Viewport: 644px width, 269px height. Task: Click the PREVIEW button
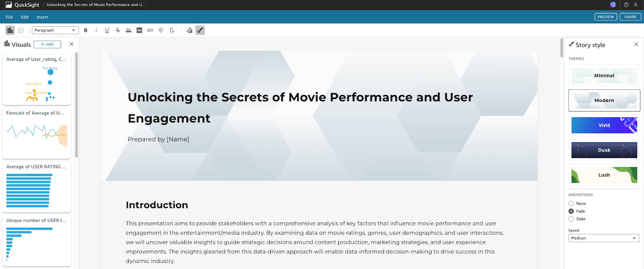[606, 17]
